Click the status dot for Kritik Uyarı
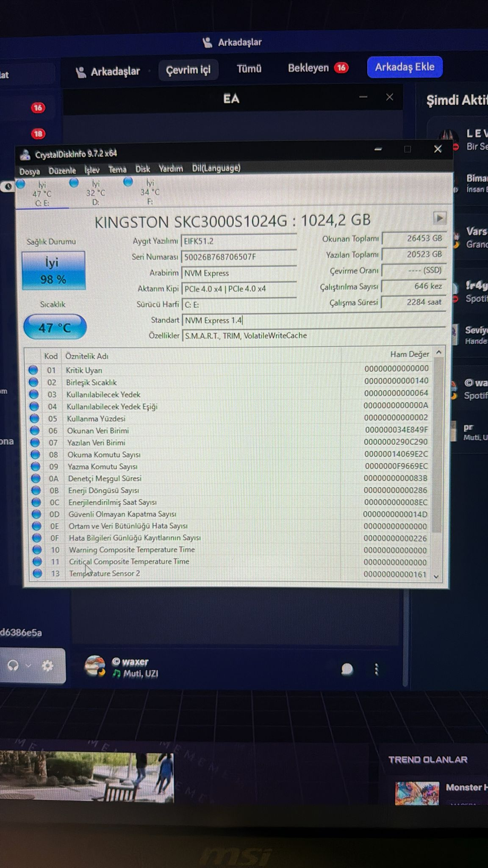 tap(33, 370)
